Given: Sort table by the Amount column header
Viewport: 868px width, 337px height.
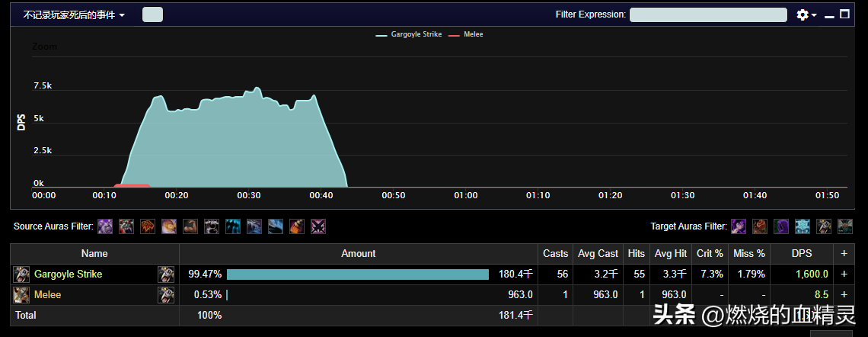Looking at the screenshot, I should click(358, 254).
